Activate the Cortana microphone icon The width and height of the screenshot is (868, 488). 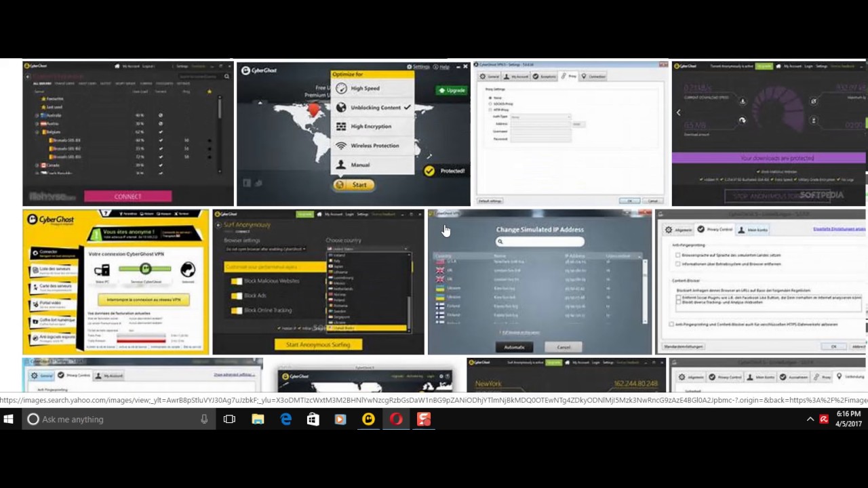[x=204, y=420]
